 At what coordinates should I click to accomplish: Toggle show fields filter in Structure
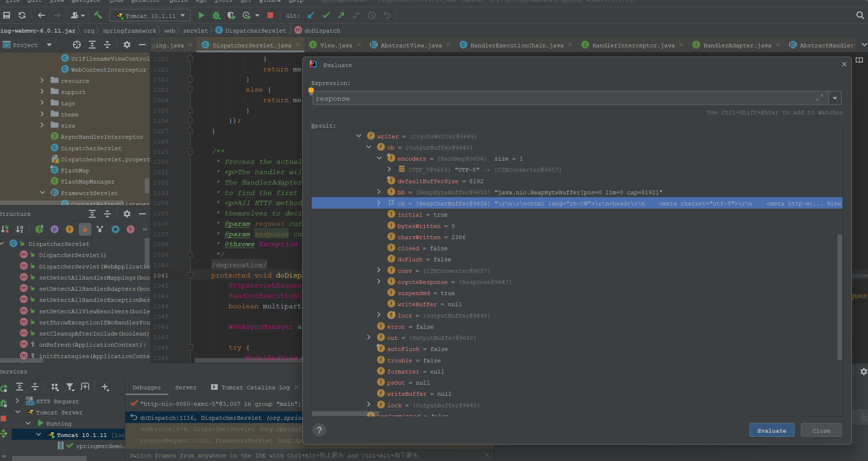(69, 229)
